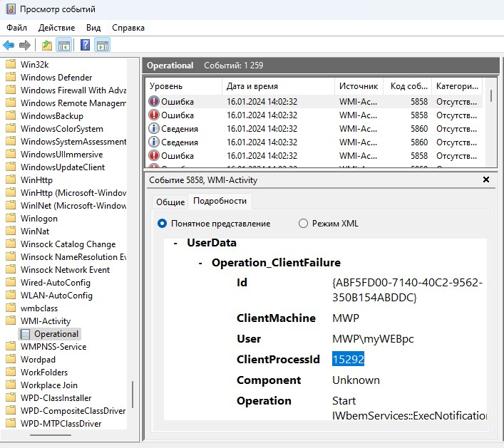Click the Up one level folder icon
Viewport: 504px width, 448px height.
pyautogui.click(x=47, y=46)
